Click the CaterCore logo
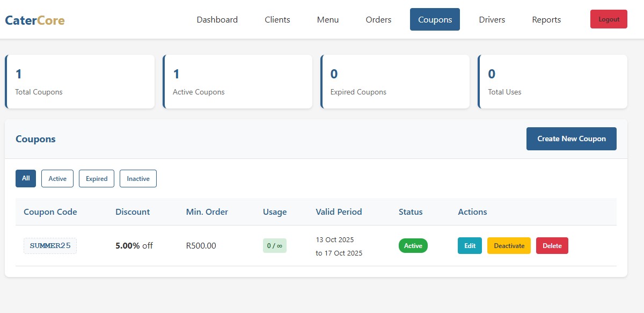Image resolution: width=644 pixels, height=313 pixels. click(x=35, y=20)
